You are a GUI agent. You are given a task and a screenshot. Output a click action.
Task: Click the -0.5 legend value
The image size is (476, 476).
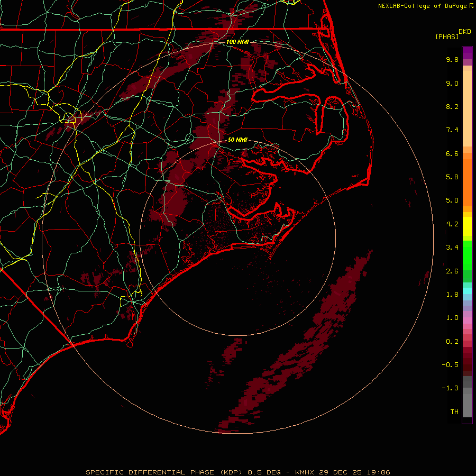[450, 365]
